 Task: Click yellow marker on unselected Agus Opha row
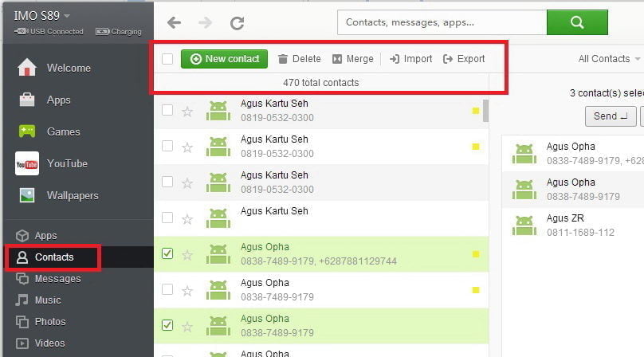click(x=476, y=290)
